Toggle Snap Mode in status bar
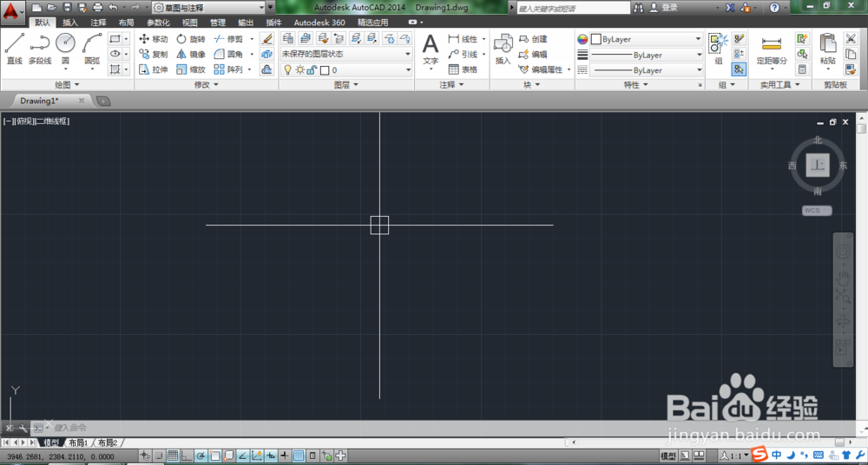Screen dimensions: 868x465 [x=159, y=456]
